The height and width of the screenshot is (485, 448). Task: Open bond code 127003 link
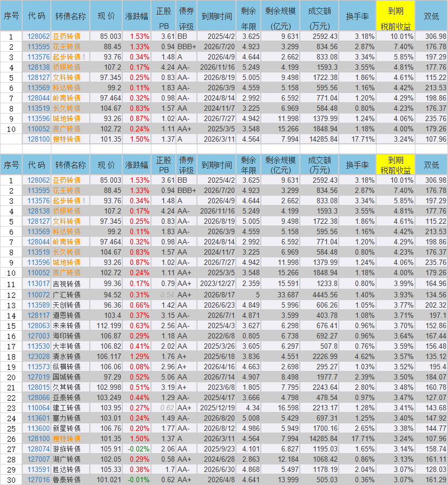pos(38,336)
